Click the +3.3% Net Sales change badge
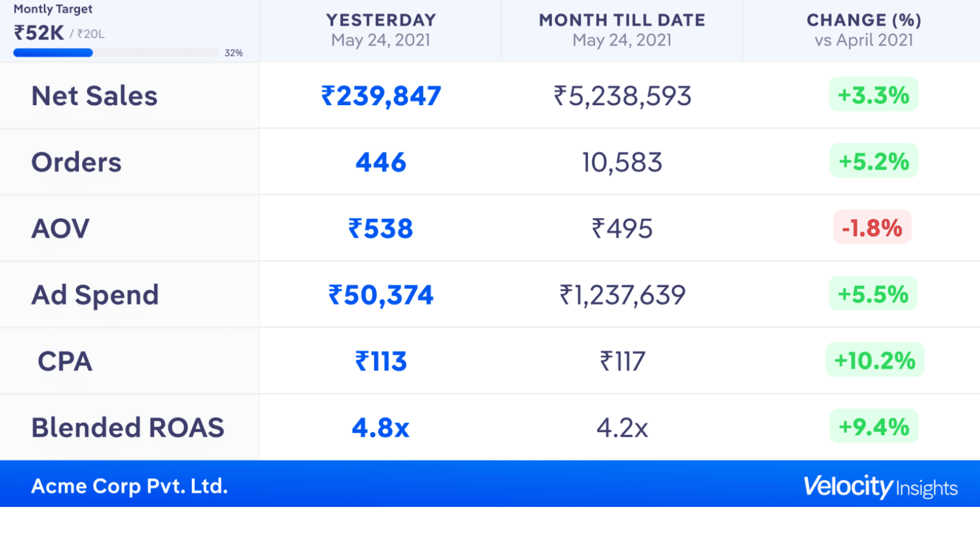 point(873,95)
